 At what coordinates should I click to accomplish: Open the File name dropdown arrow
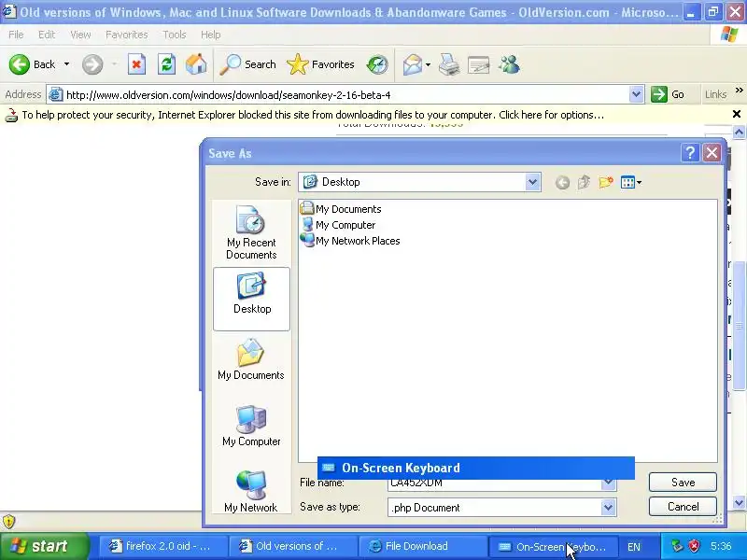[x=608, y=483]
